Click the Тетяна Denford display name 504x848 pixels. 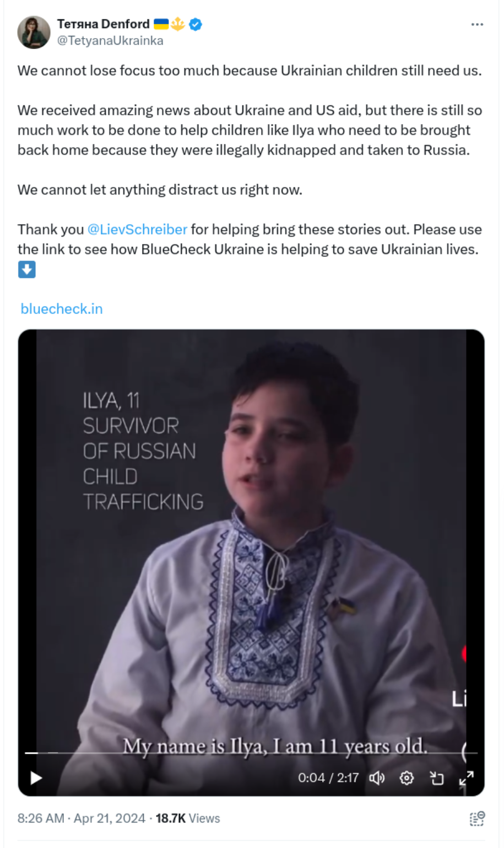(103, 24)
